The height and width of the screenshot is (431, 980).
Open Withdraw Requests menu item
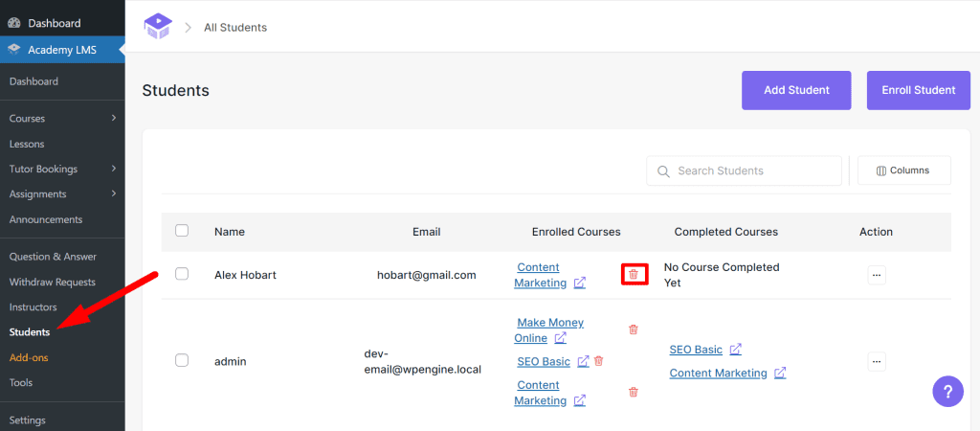(53, 282)
